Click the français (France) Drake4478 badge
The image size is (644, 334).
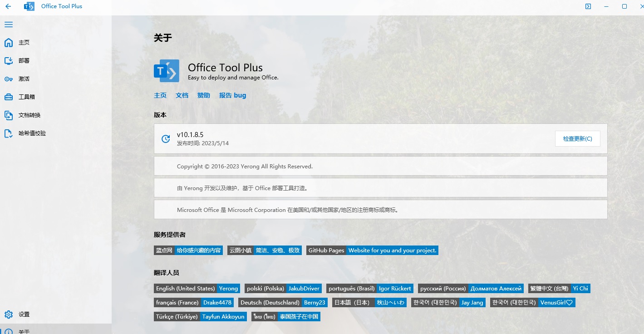click(194, 303)
